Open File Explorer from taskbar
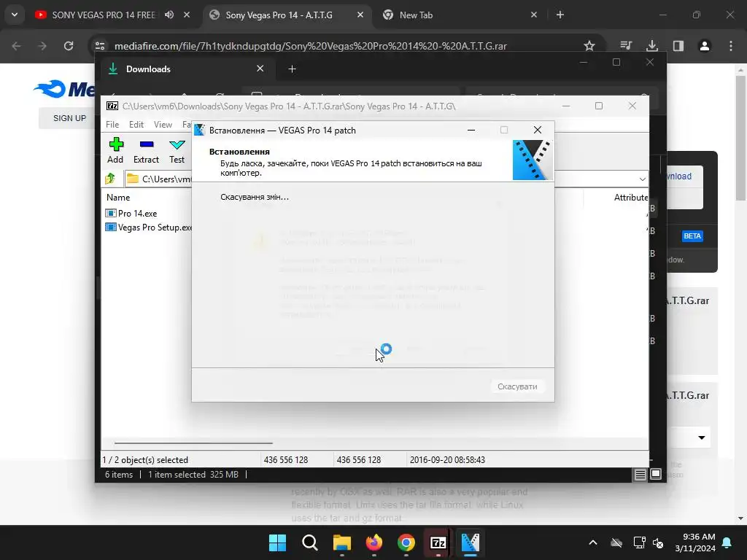The image size is (747, 560). tap(342, 542)
